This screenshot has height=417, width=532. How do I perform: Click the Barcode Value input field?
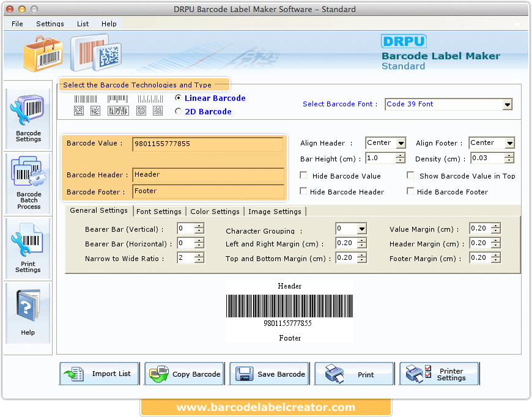coord(208,144)
